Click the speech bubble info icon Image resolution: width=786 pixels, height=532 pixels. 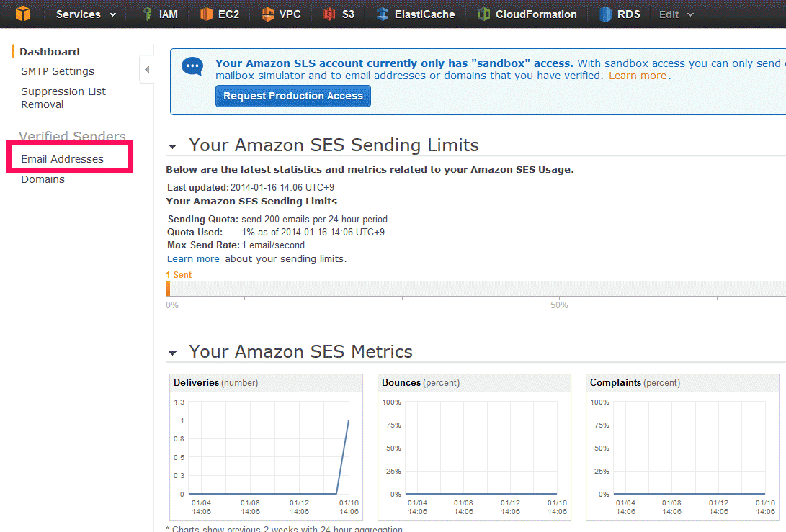click(192, 67)
